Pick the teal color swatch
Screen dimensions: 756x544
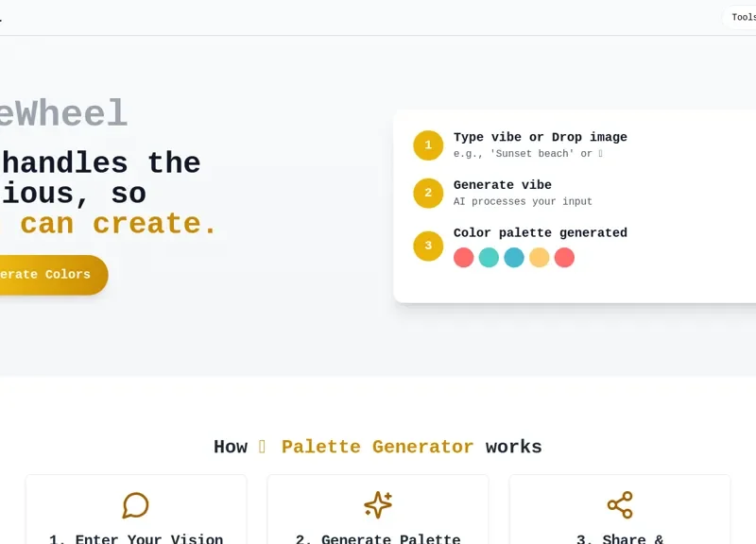pos(490,256)
